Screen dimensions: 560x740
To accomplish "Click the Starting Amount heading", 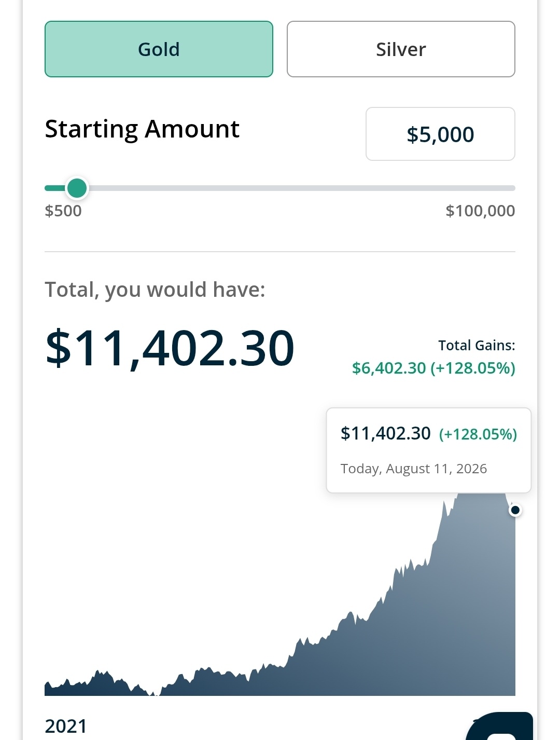I will [142, 129].
